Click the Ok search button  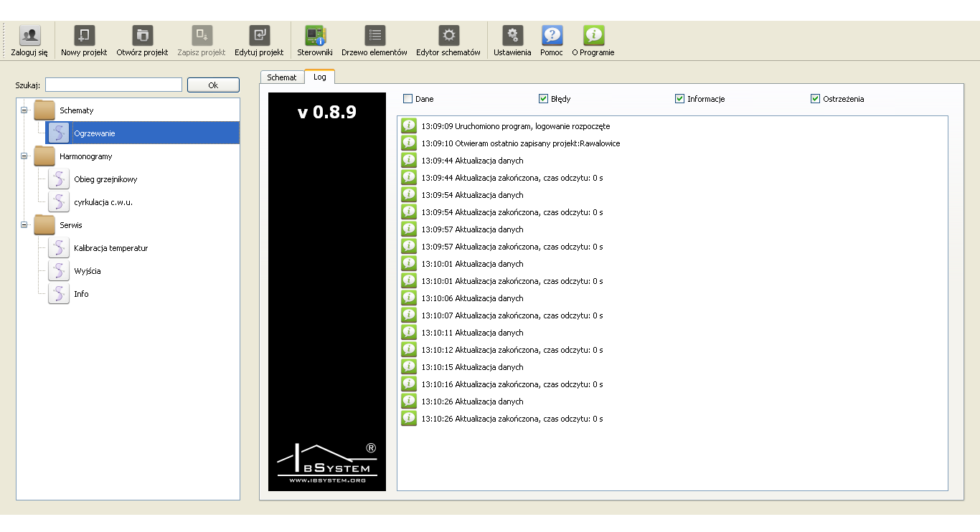click(x=213, y=85)
